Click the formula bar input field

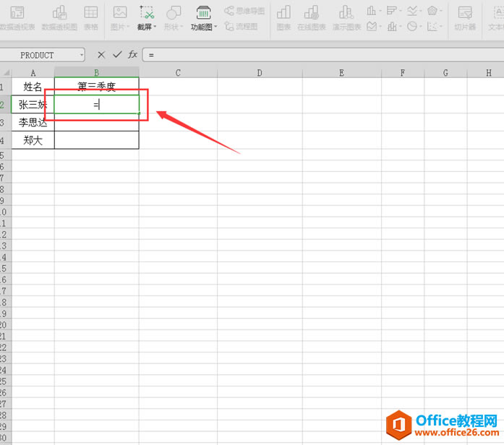point(323,55)
